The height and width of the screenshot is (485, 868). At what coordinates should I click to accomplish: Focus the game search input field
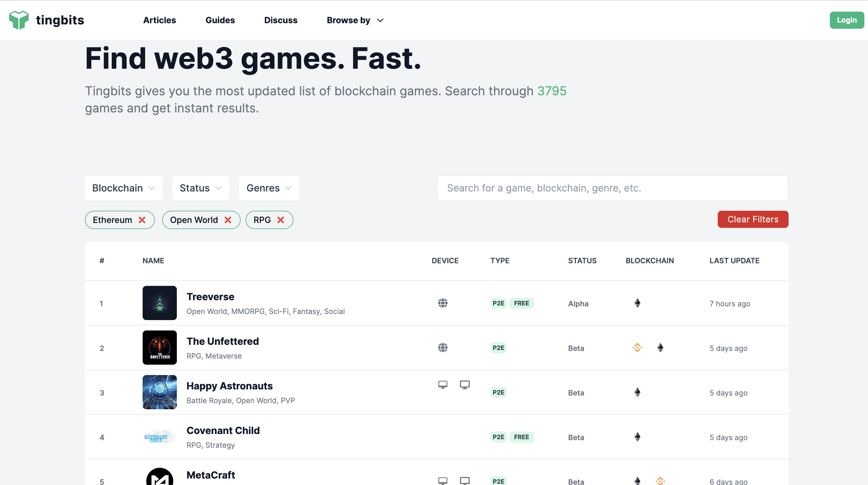pyautogui.click(x=612, y=188)
